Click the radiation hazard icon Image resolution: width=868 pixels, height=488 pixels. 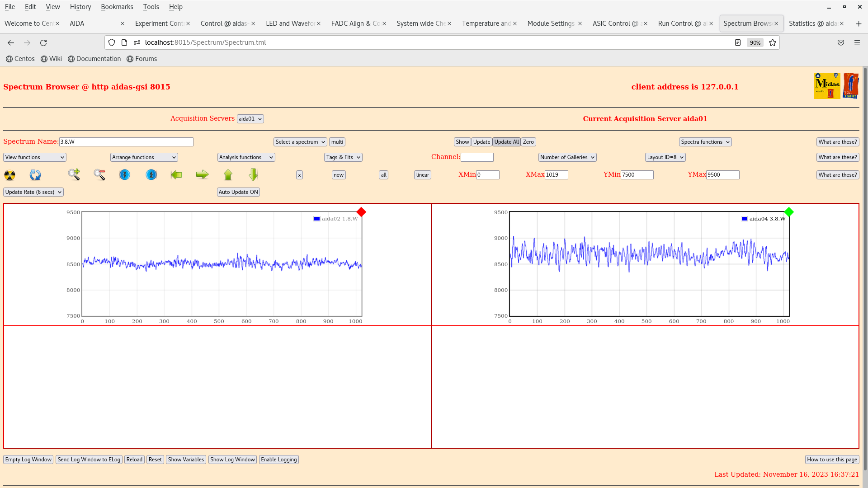[x=9, y=175]
